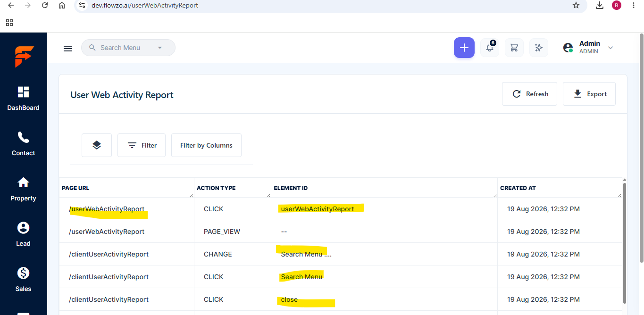Screen dimensions: 644x315
Task: Reload the page with the browser refresh icon
Action: click(x=45, y=5)
